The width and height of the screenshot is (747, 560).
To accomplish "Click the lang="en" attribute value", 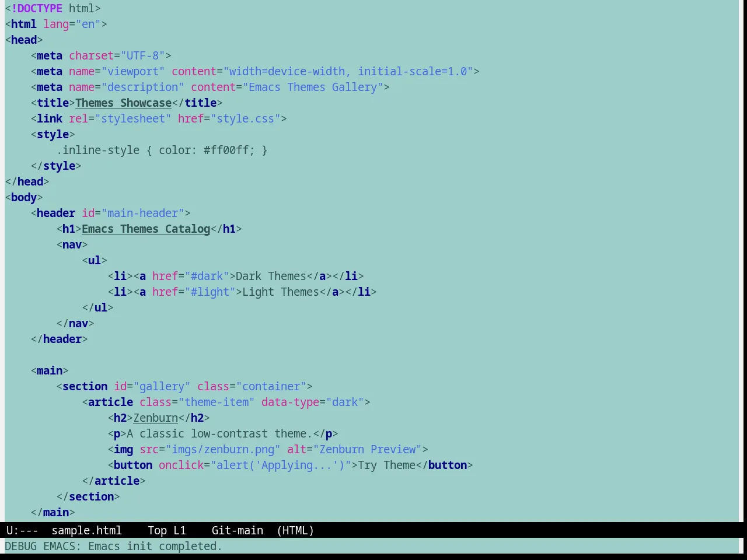I will pyautogui.click(x=88, y=24).
